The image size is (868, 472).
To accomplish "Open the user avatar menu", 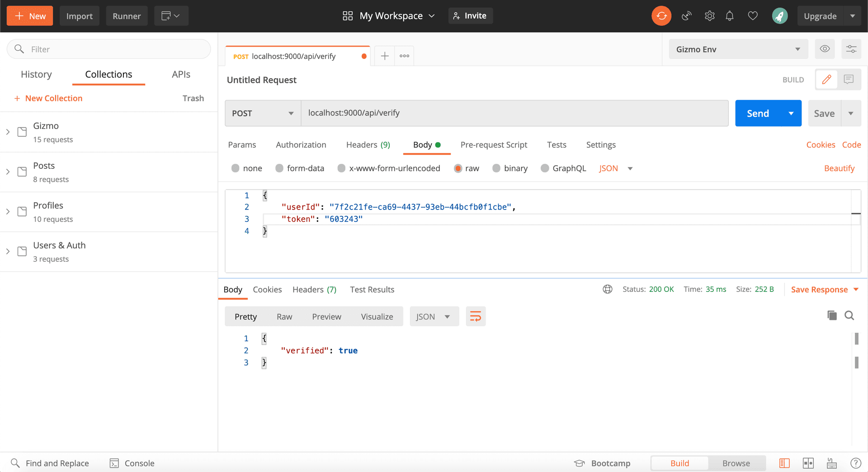I will (780, 16).
